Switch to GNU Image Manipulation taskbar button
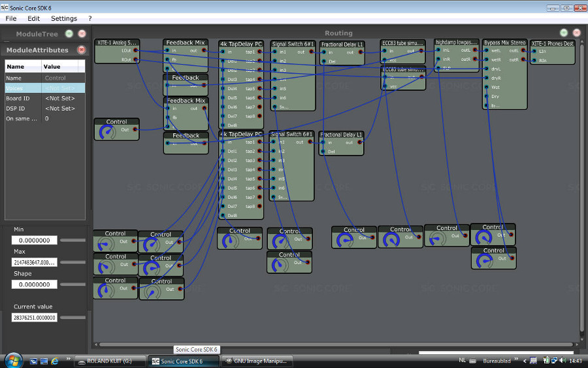Viewport: 588px width, 368px height. click(257, 361)
